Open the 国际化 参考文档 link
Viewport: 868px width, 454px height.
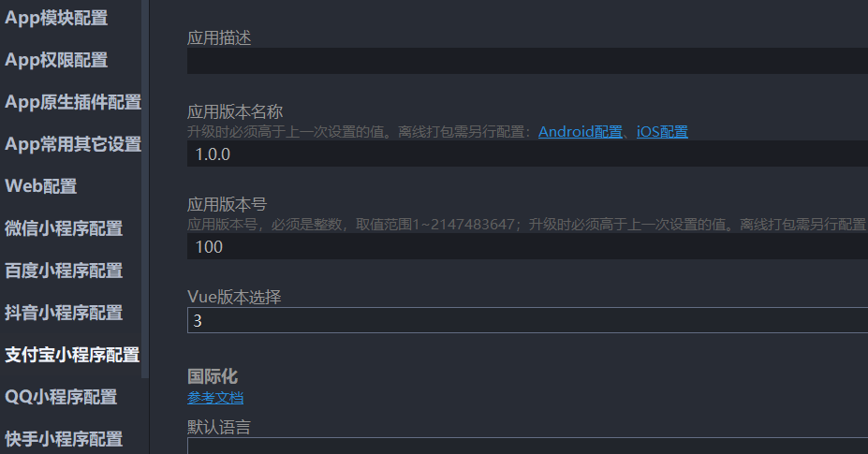click(x=215, y=398)
